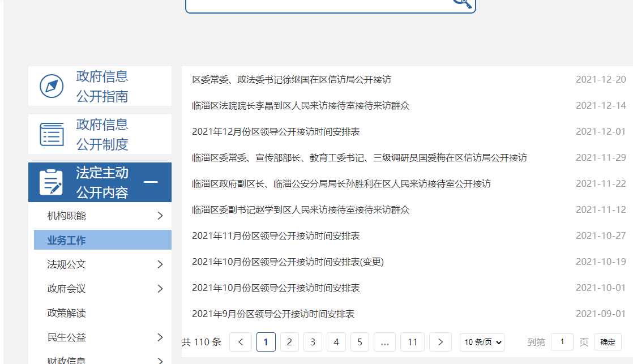The width and height of the screenshot is (633, 364).
Task: Click the page number input field
Action: pos(562,342)
